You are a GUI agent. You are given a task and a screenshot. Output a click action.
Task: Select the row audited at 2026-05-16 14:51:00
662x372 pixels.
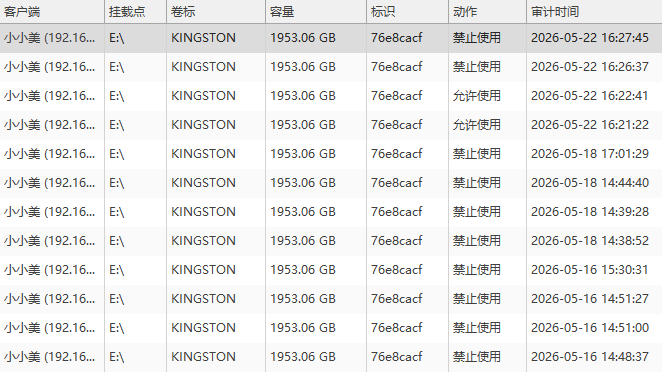click(x=331, y=328)
